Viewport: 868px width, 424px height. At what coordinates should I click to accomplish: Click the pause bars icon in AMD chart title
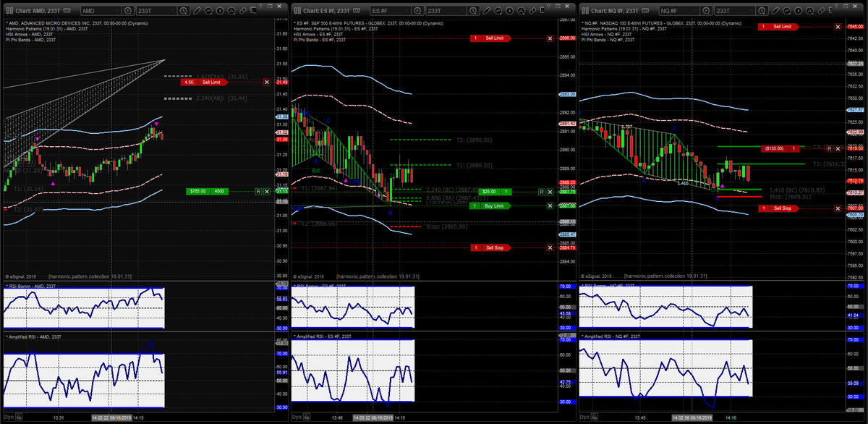[9, 11]
